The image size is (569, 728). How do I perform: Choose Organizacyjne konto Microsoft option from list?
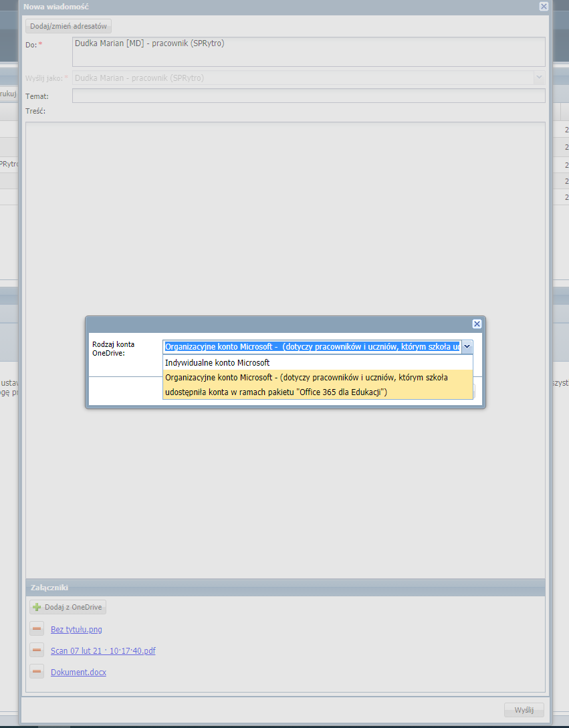tap(306, 384)
